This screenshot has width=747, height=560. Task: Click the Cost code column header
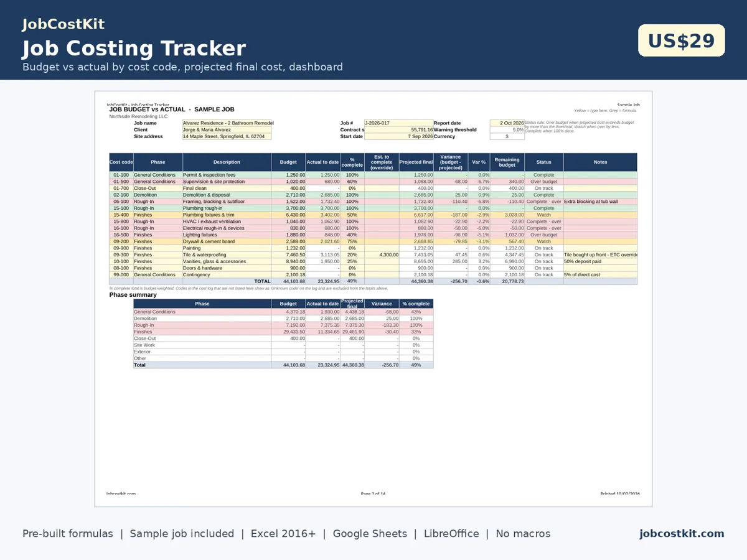121,162
